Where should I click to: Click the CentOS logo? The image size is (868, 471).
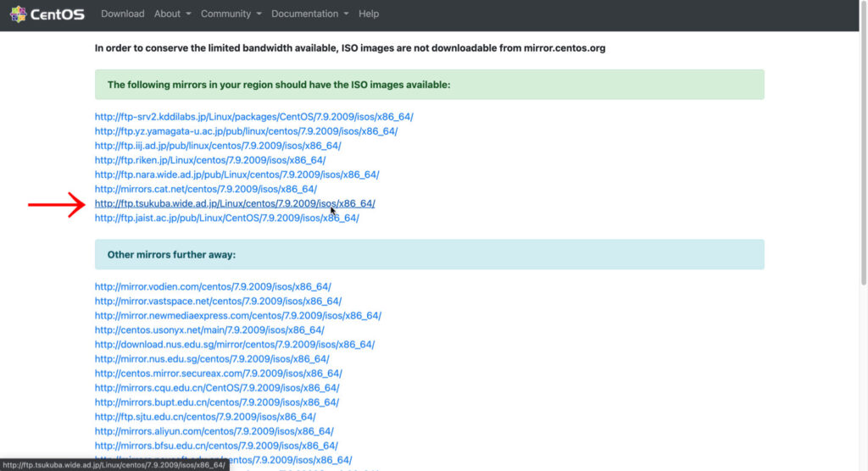tap(47, 14)
